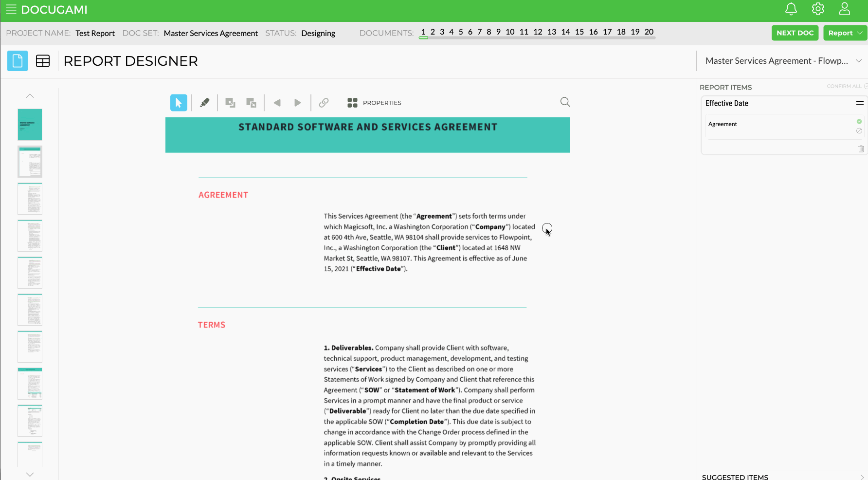Image resolution: width=868 pixels, height=480 pixels.
Task: Open the Properties panel
Action: tap(374, 102)
